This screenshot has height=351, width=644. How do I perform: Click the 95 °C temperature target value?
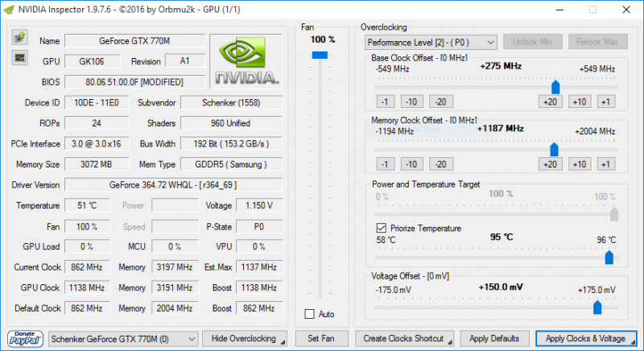coord(502,237)
